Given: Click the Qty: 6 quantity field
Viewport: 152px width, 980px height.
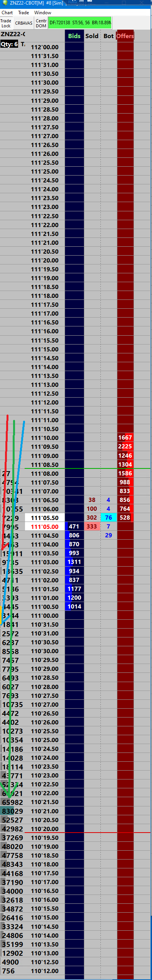Looking at the screenshot, I should (x=9, y=44).
